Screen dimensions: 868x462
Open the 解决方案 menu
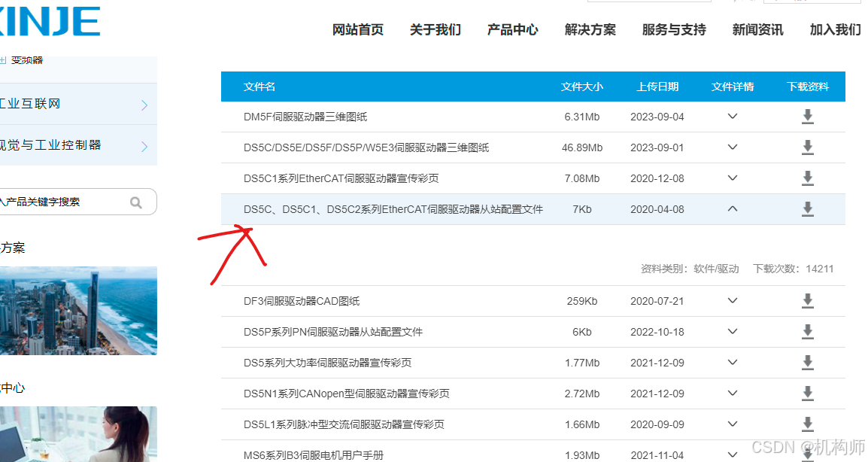[590, 29]
